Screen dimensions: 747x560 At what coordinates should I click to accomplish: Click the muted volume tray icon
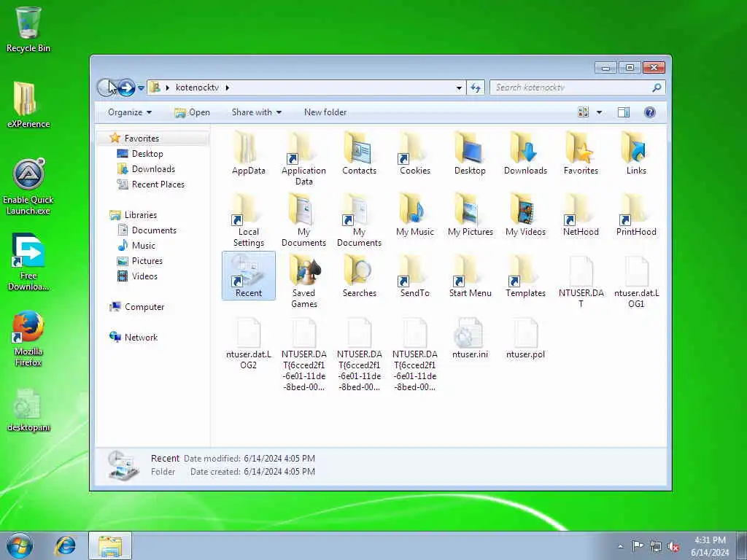[x=673, y=546]
